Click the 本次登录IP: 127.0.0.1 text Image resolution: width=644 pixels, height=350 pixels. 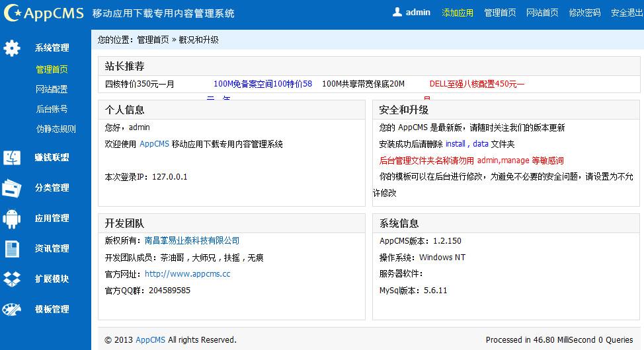(x=146, y=177)
